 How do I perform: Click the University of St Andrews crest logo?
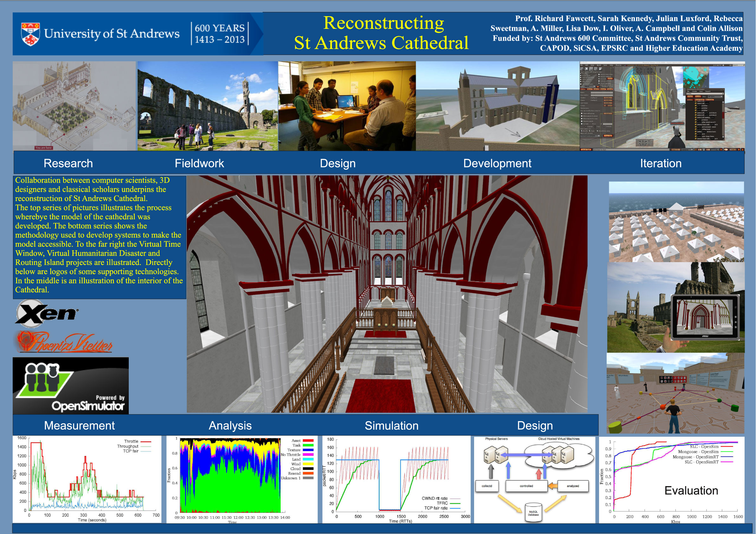coord(30,34)
